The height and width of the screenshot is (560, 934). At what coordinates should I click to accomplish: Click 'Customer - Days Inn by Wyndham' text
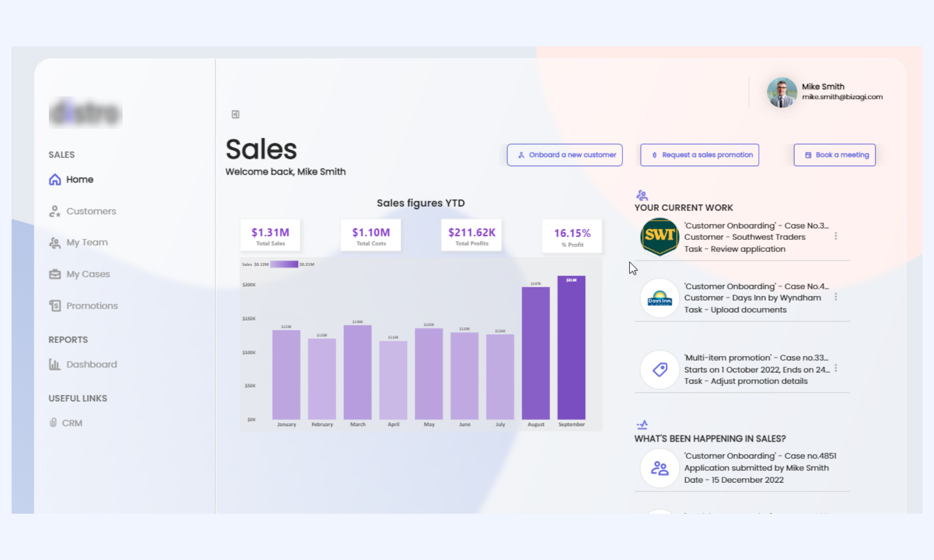click(752, 298)
